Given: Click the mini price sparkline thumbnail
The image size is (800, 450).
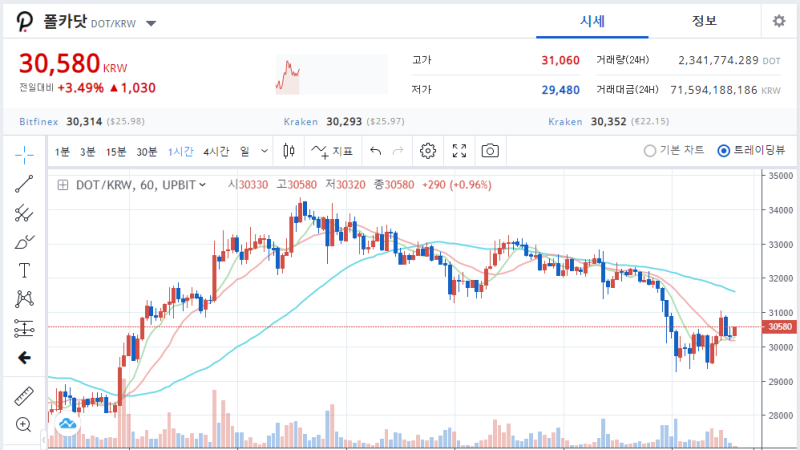Looking at the screenshot, I should 332,75.
